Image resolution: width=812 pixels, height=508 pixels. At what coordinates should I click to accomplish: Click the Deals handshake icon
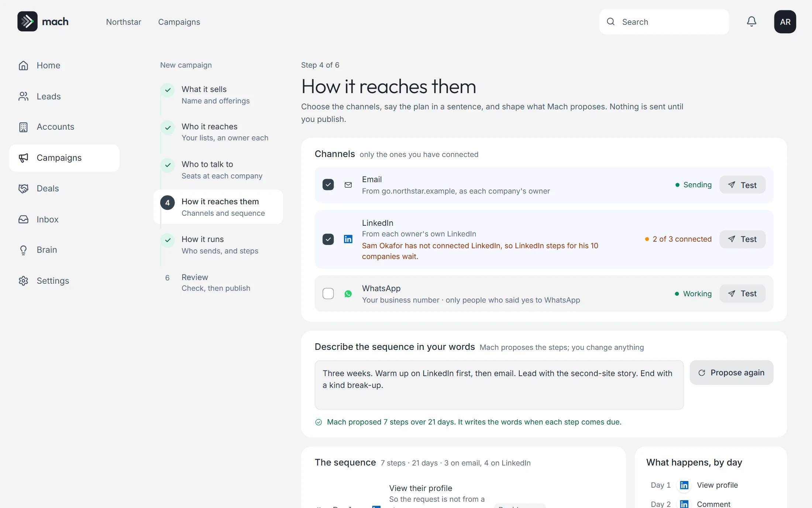click(x=23, y=189)
